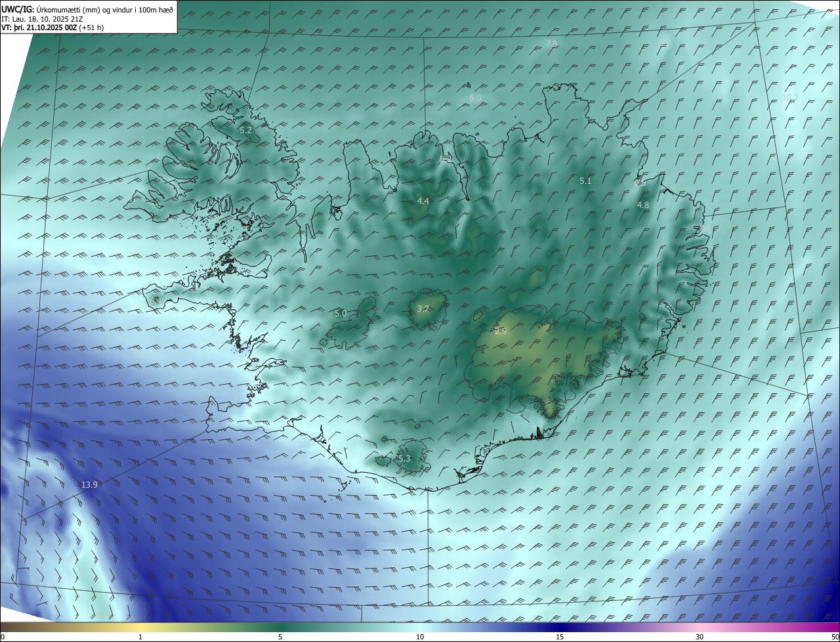Click the 4.8 value in east Iceland
The height and width of the screenshot is (642, 840).
pyautogui.click(x=643, y=205)
